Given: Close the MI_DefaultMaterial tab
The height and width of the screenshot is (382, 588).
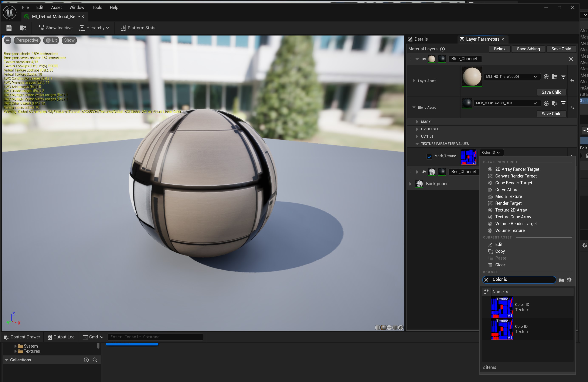Looking at the screenshot, I should tap(83, 17).
